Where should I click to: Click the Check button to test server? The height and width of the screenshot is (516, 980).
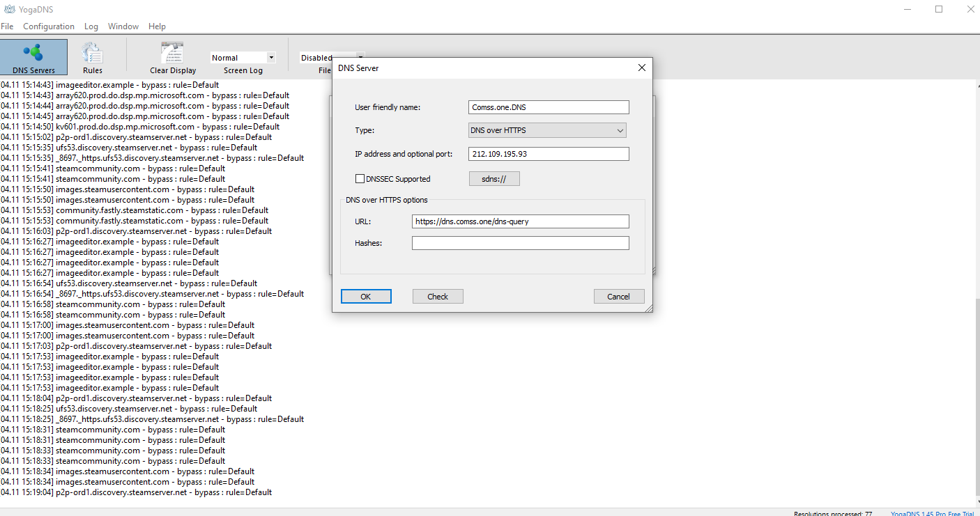438,297
